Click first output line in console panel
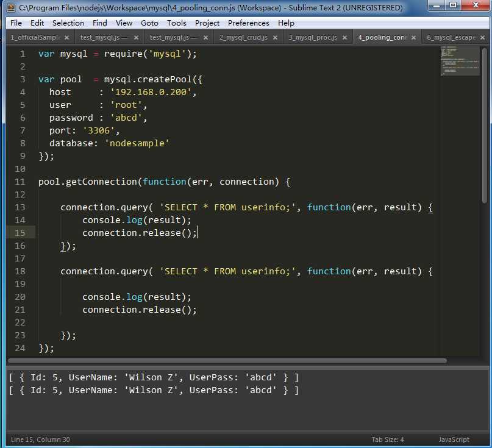 tap(154, 377)
